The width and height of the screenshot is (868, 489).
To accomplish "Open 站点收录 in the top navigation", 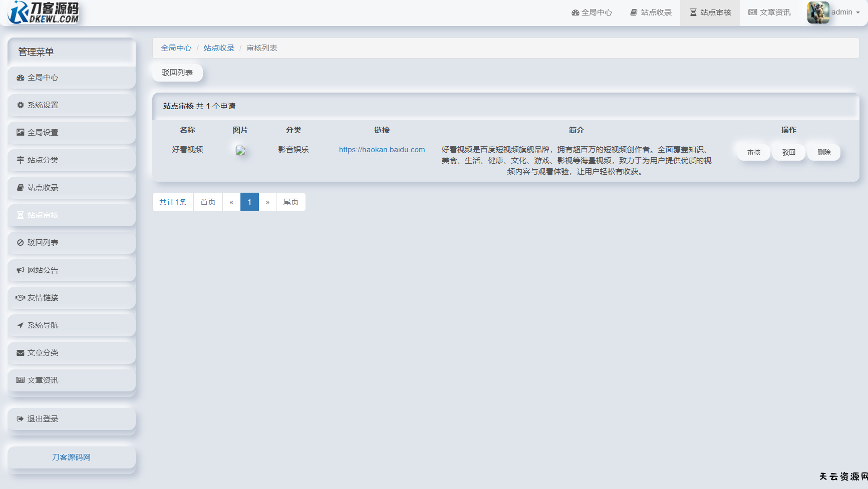I will pos(651,13).
